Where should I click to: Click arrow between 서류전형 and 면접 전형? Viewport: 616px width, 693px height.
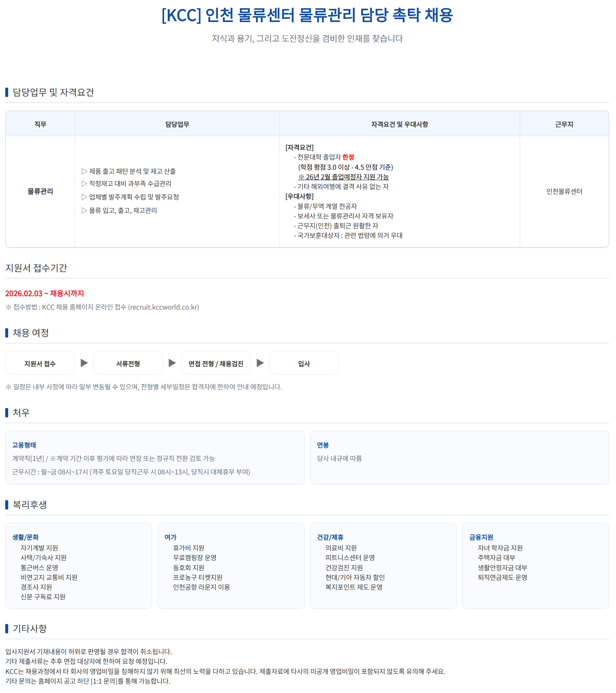coord(172,363)
